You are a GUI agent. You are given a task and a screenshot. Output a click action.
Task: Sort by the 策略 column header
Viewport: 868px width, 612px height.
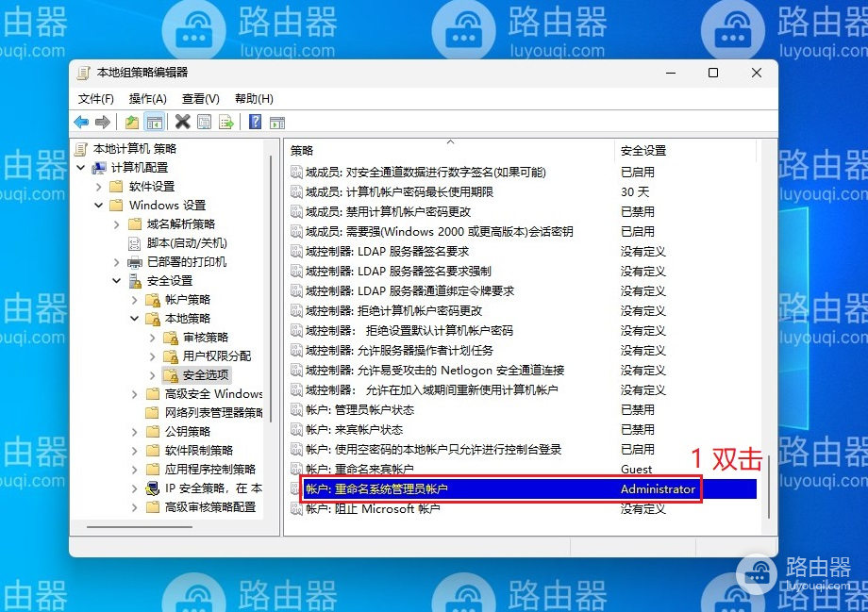coord(450,150)
